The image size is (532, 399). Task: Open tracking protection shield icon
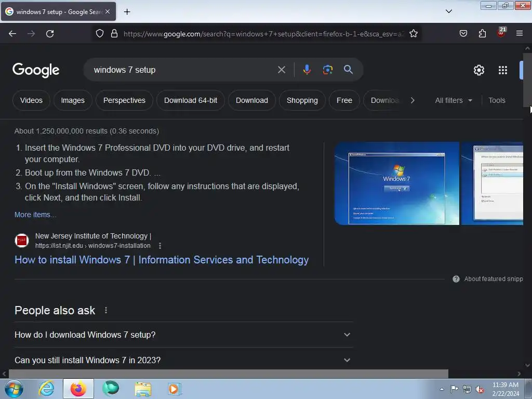click(99, 34)
